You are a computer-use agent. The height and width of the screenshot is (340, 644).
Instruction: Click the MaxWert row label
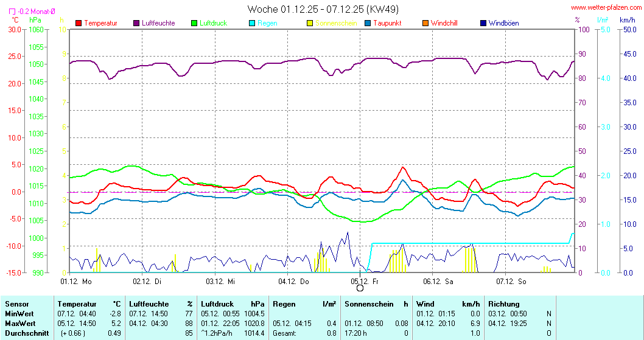(x=19, y=323)
